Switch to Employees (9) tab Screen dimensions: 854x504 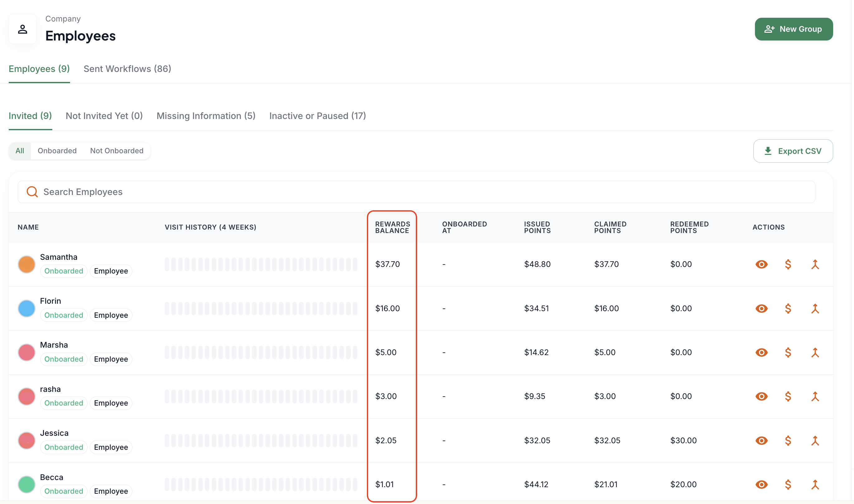(39, 69)
